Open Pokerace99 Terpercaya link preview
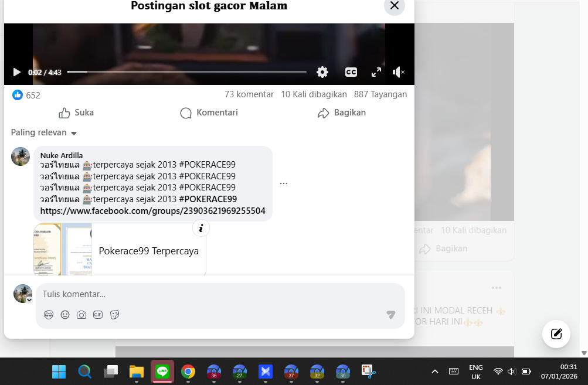Viewport: 588px width, 385px height. pos(120,250)
